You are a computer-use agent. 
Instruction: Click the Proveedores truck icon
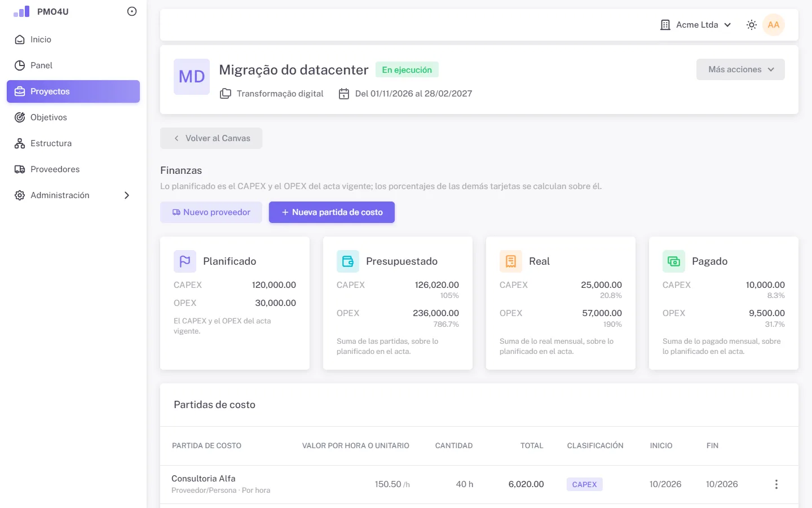(x=20, y=169)
